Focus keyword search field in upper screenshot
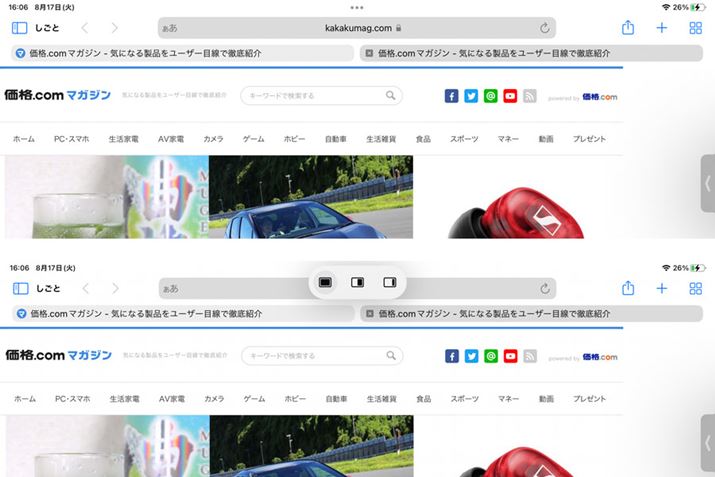The image size is (715, 477). point(321,96)
